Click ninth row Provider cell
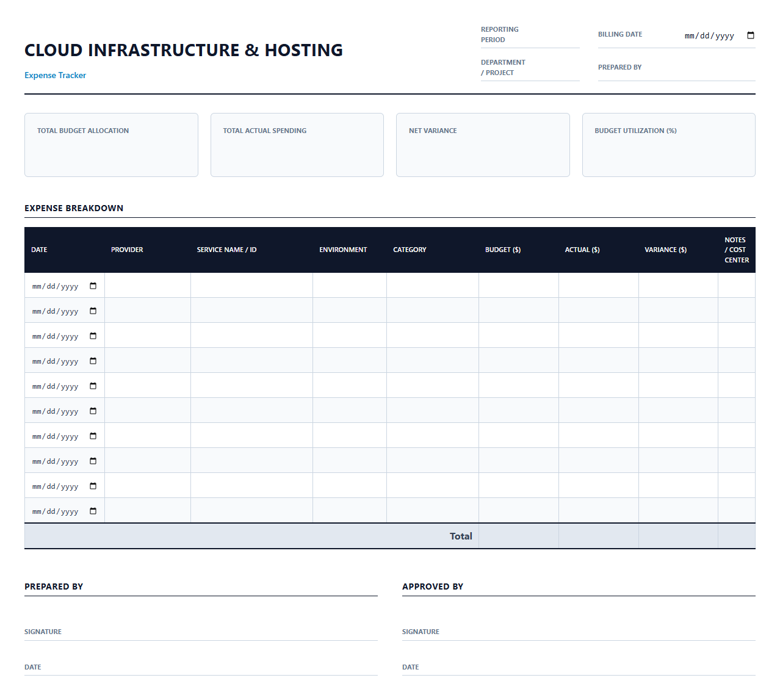The height and width of the screenshot is (700, 780). tap(148, 486)
